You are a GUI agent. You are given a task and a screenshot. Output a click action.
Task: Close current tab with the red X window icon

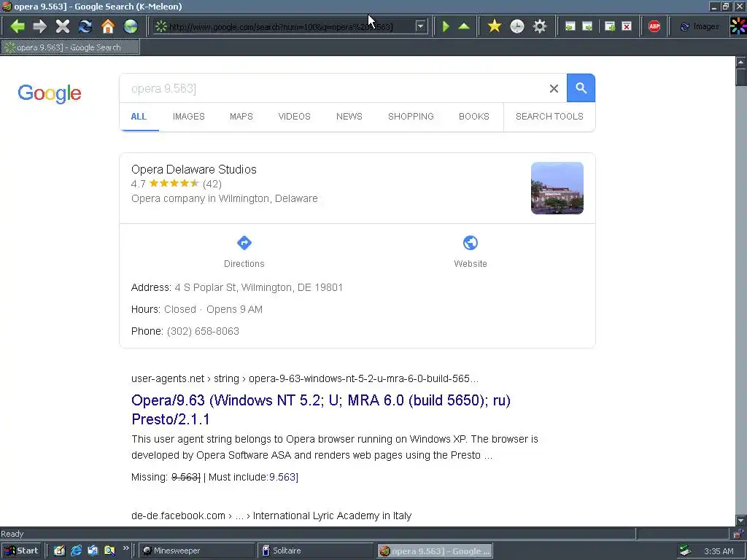627,26
